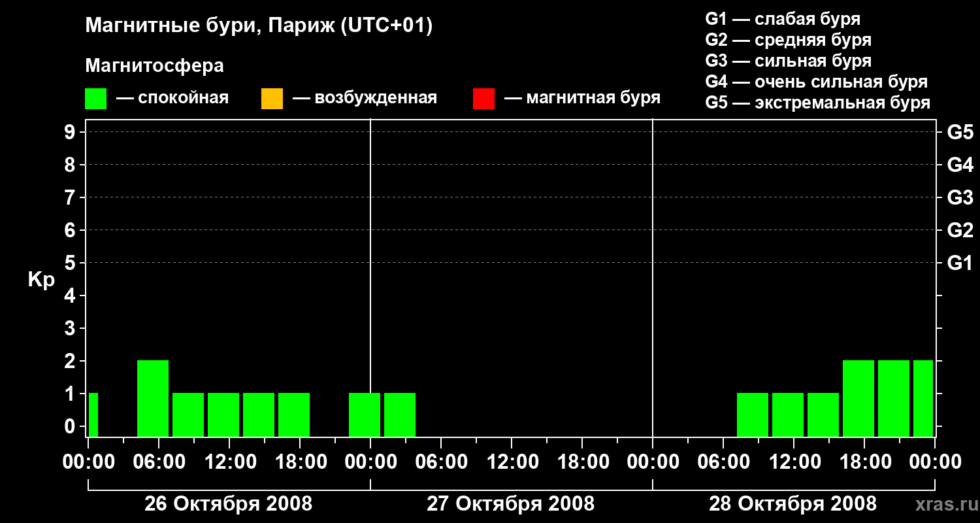Screen dimensions: 980x523
Task: Click the G5 label on right axis
Action: tap(960, 132)
